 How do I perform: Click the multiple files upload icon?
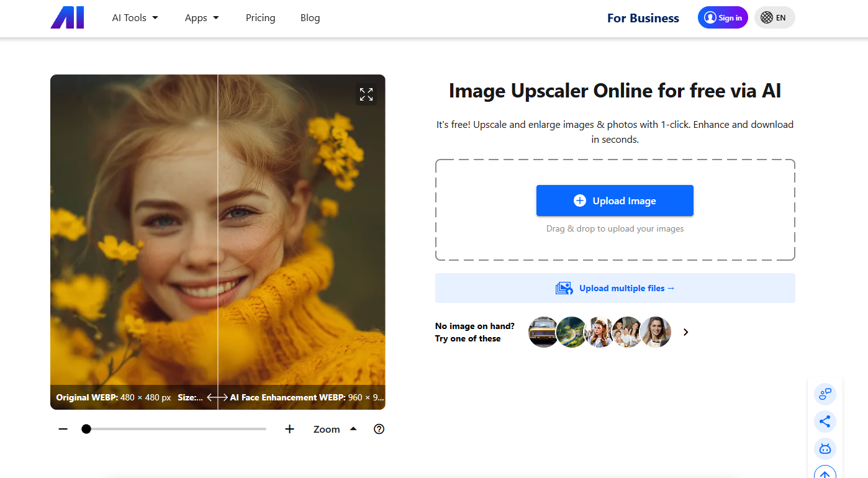click(564, 288)
